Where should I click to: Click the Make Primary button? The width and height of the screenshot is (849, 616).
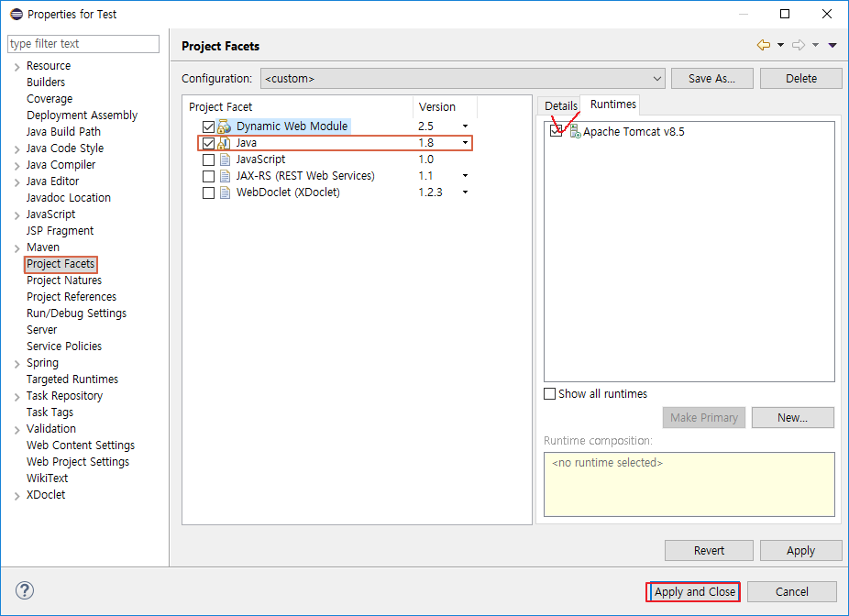coord(704,417)
